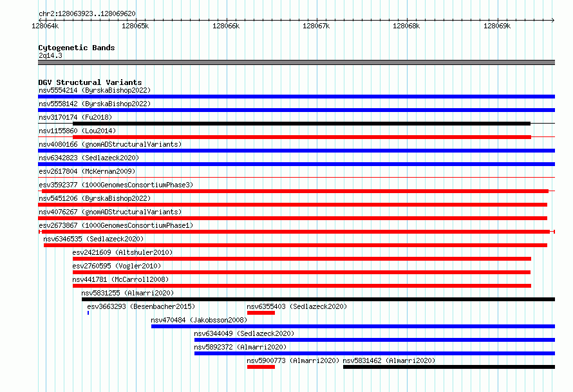
Task: Click the left arrow end of the ruler
Action: tap(39, 20)
